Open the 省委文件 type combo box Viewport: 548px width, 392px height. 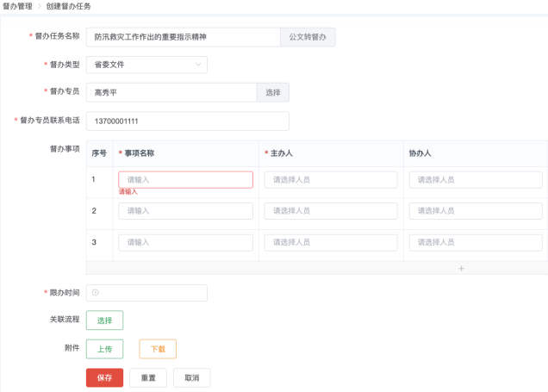tap(145, 65)
